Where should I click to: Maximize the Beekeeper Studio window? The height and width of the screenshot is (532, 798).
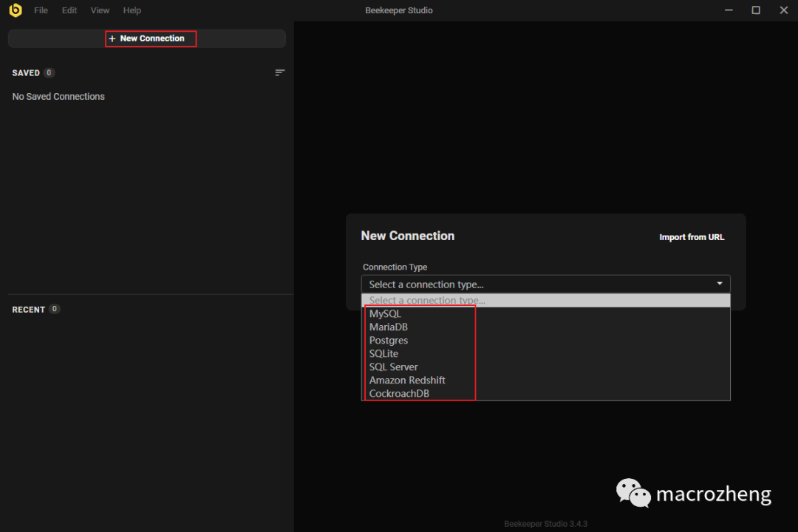(756, 10)
